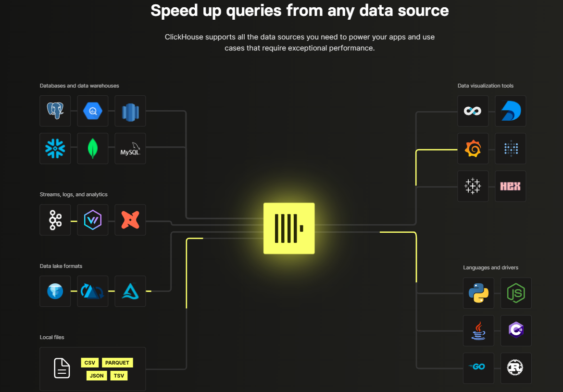Open the Amazon Redshift icon tile

pos(130,111)
